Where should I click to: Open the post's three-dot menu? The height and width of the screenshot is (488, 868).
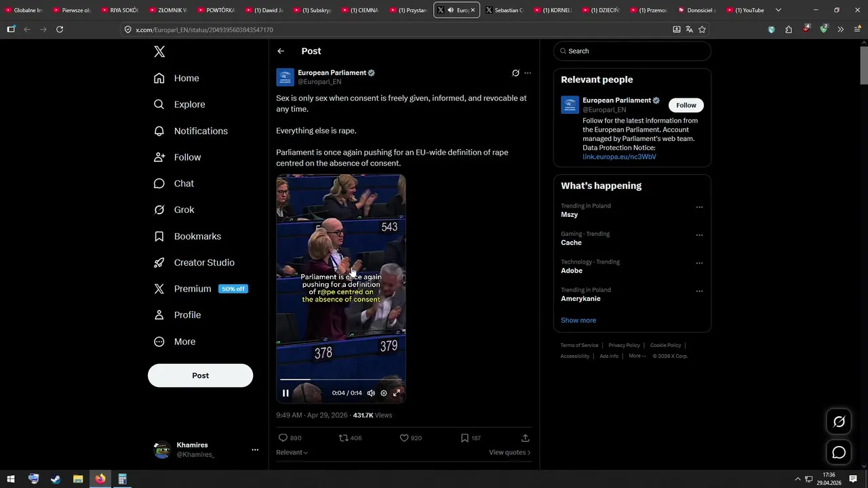click(x=528, y=73)
